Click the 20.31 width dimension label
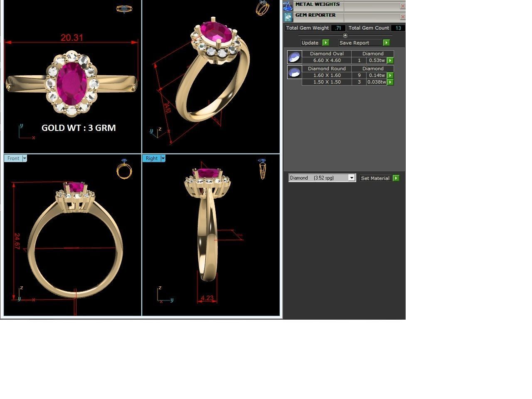532x399 pixels. 72,37
